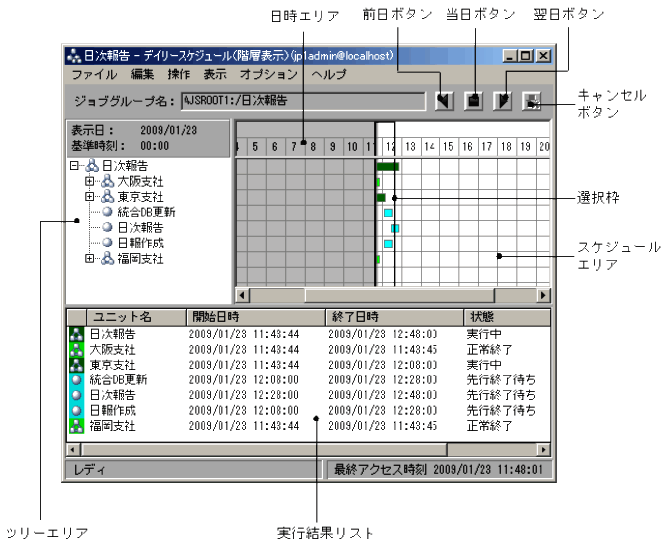Click the 大阪支社 jobnet icon in tree

coord(108,181)
